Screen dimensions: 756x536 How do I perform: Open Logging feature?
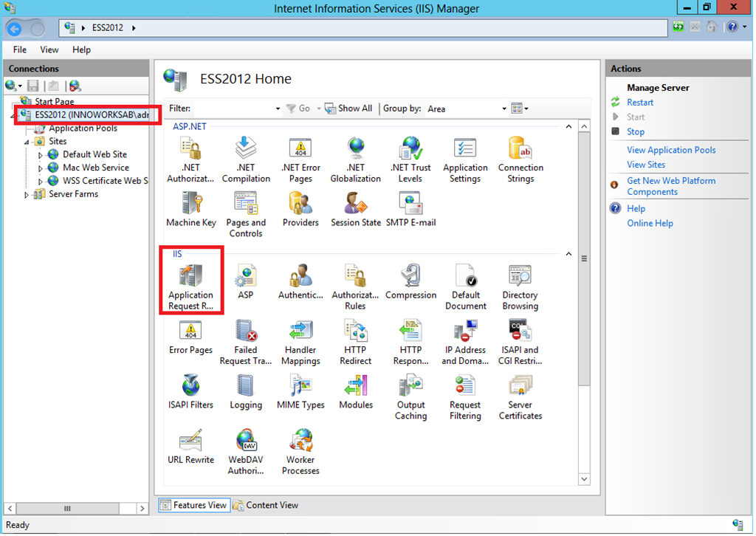click(x=246, y=391)
